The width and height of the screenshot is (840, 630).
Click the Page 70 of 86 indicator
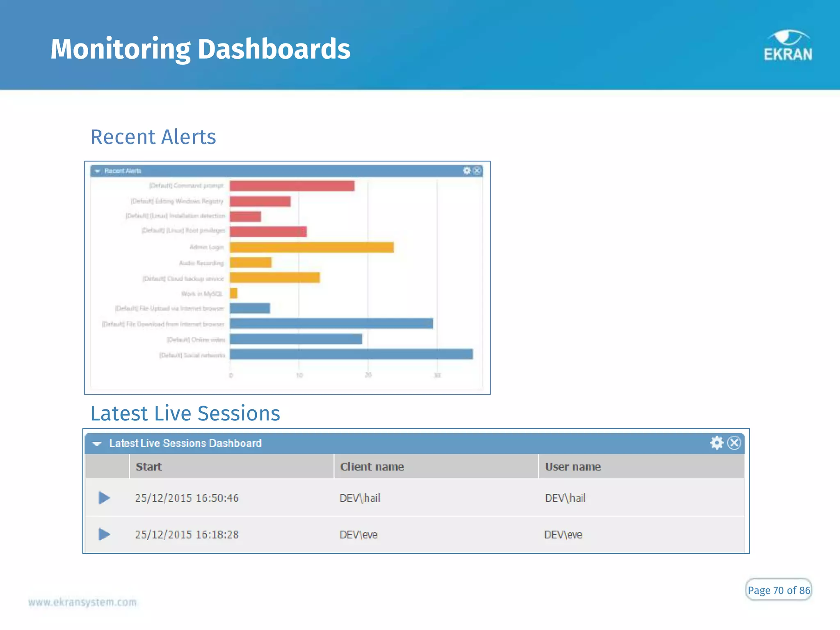[x=779, y=590]
